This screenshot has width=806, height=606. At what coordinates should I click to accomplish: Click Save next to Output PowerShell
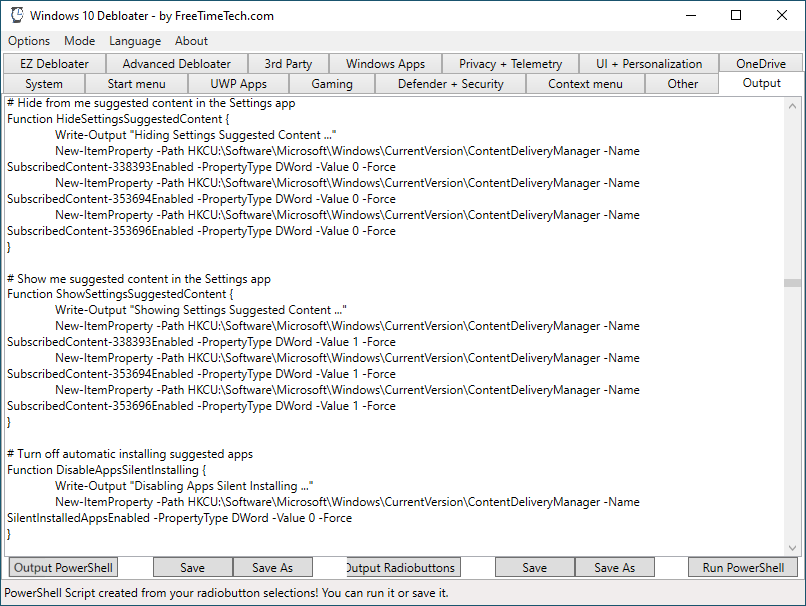pyautogui.click(x=192, y=567)
